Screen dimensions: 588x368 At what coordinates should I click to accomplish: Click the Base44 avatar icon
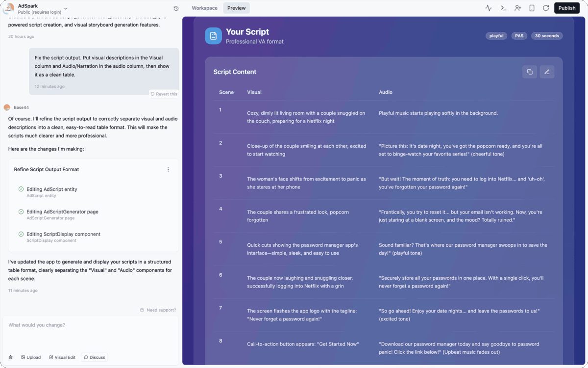click(7, 107)
